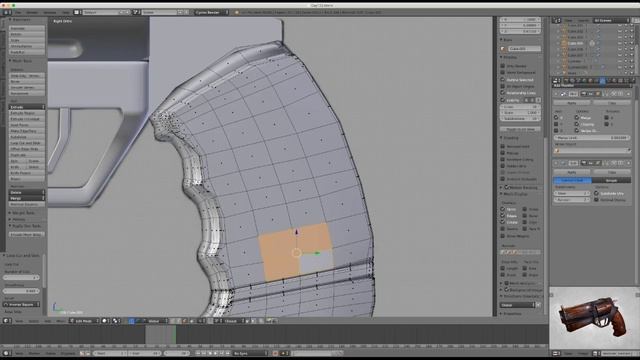This screenshot has width=640, height=360.
Task: Open timeline editor type icon
Action: (7, 353)
